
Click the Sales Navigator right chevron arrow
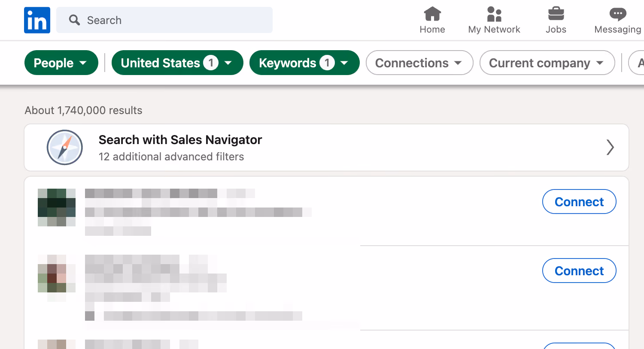610,147
